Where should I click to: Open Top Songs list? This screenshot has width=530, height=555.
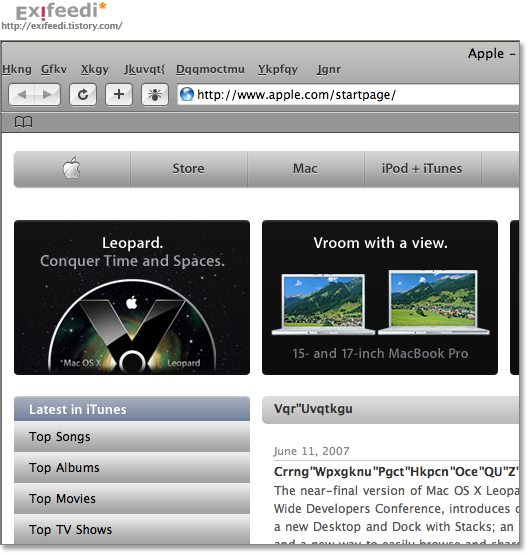click(x=132, y=437)
